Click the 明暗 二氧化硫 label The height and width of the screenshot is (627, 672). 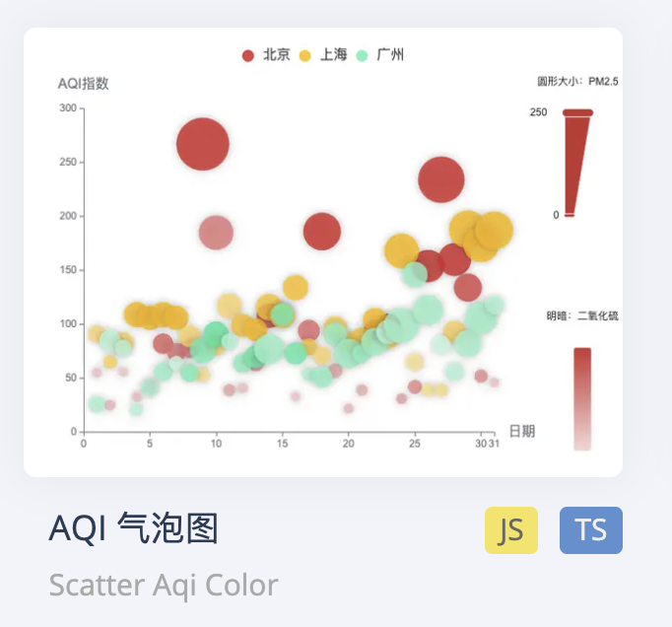582,316
